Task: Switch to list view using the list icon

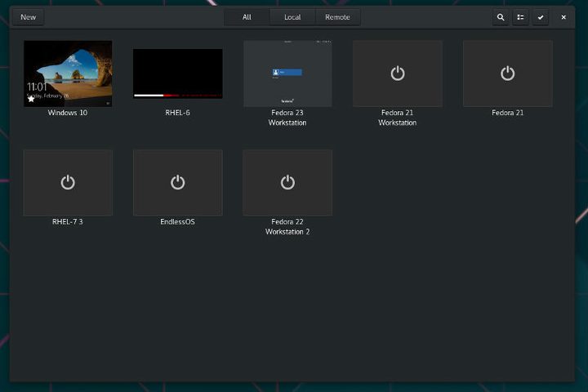Action: click(x=520, y=17)
